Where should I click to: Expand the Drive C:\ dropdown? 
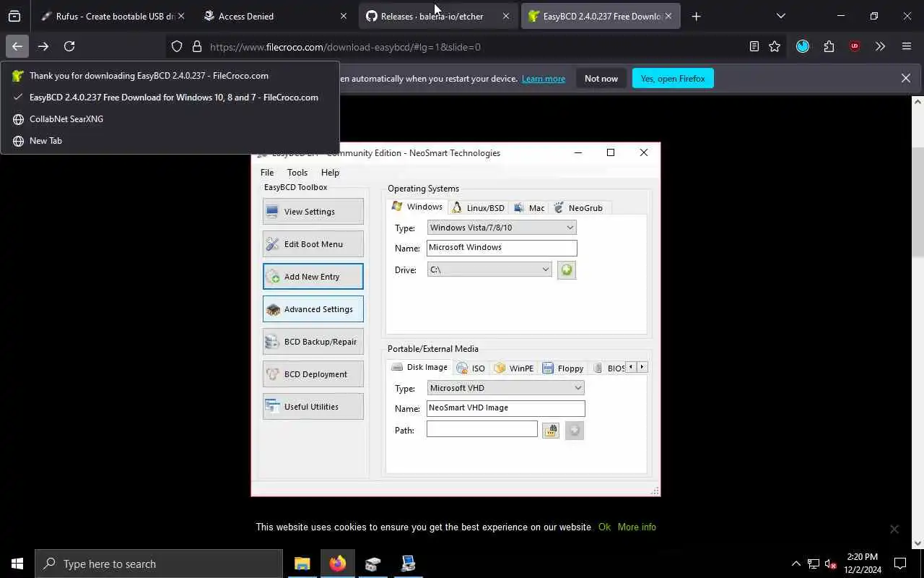[x=489, y=269]
